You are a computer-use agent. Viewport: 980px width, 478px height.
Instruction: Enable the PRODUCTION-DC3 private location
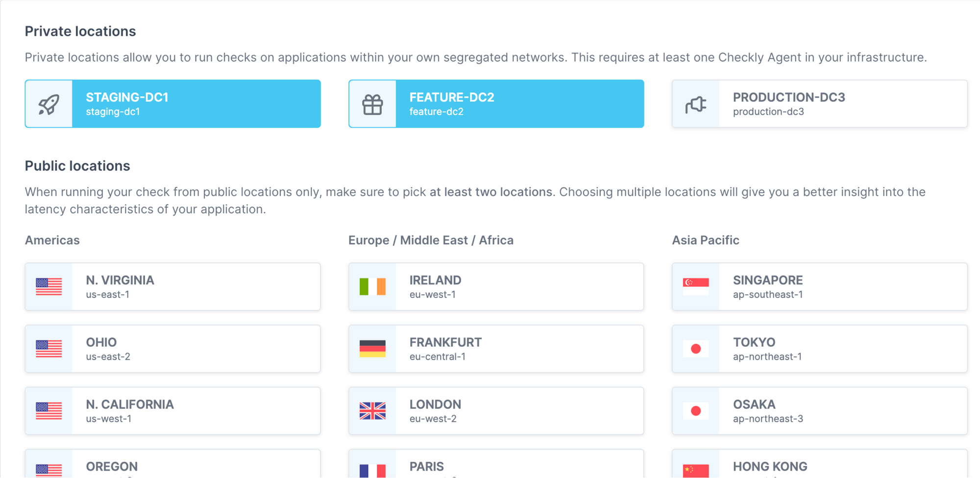point(833,104)
